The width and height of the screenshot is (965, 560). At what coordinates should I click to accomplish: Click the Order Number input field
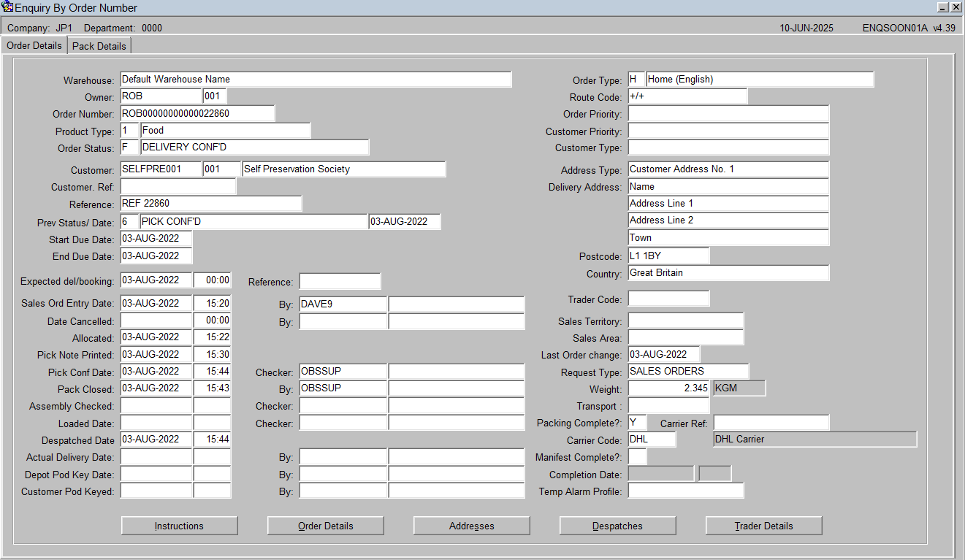pos(197,114)
